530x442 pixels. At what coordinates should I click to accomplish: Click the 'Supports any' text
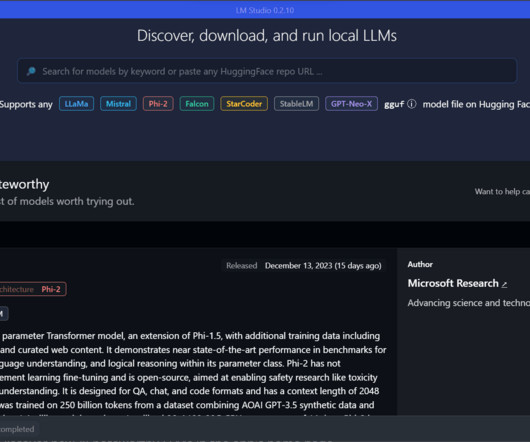click(26, 104)
